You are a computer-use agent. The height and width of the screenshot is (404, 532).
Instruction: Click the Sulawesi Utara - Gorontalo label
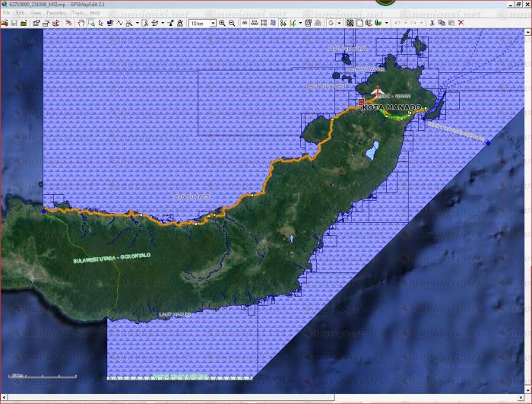point(106,260)
